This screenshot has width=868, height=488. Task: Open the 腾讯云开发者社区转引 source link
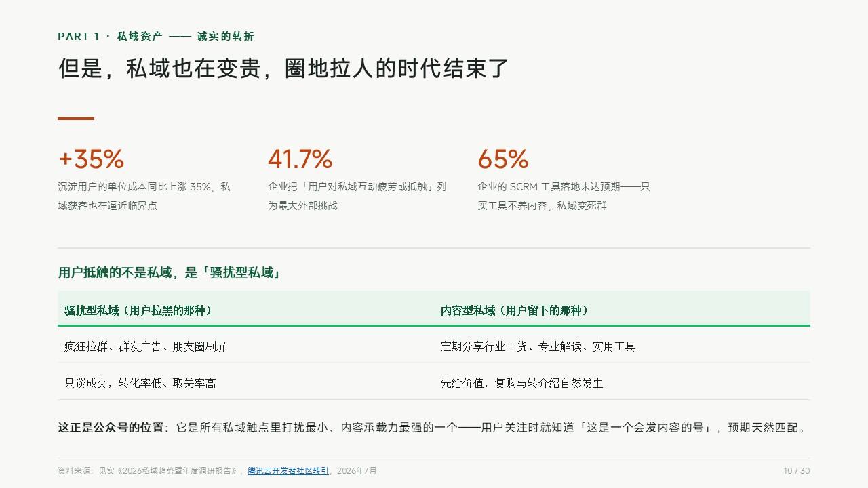288,471
